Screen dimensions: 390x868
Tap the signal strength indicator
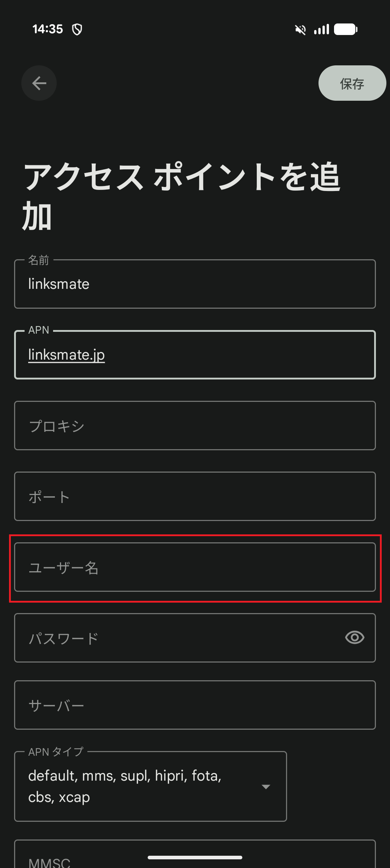[x=322, y=29]
